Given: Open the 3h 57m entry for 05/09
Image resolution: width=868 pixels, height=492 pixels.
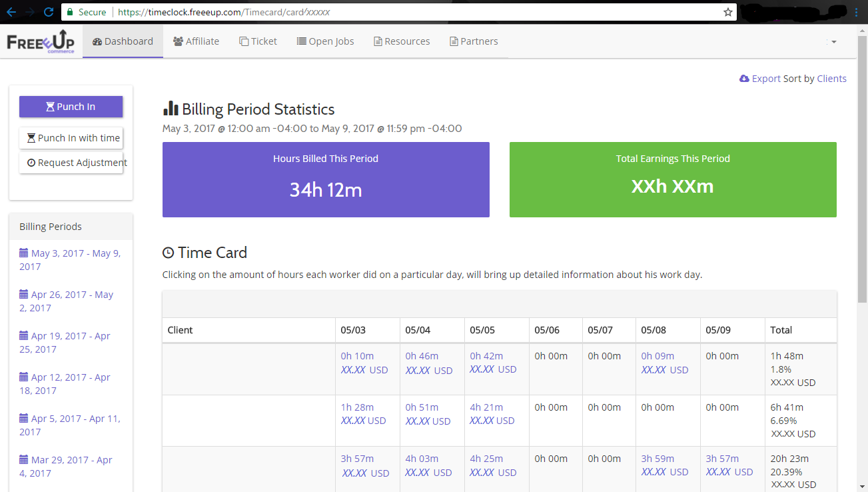Looking at the screenshot, I should [x=722, y=459].
